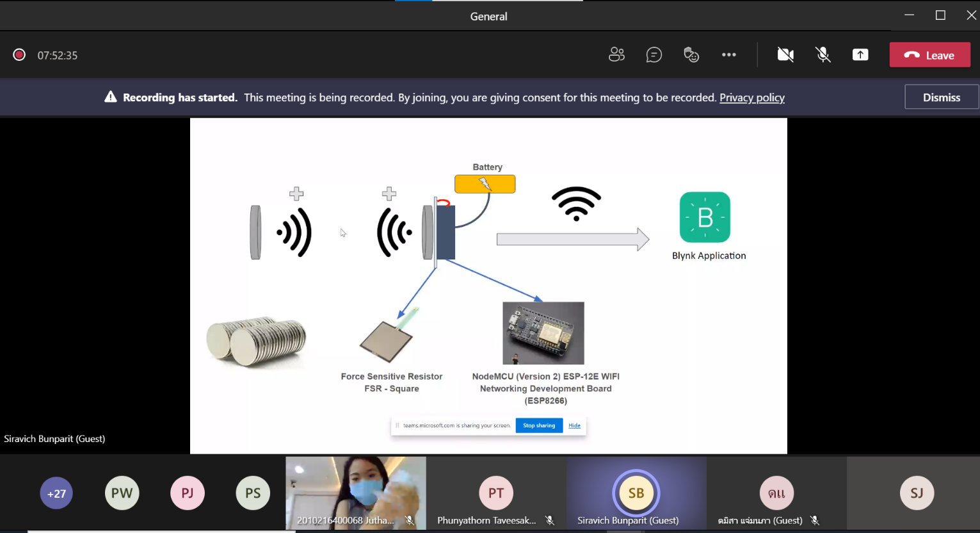Dismiss the recording notification banner

(x=941, y=97)
